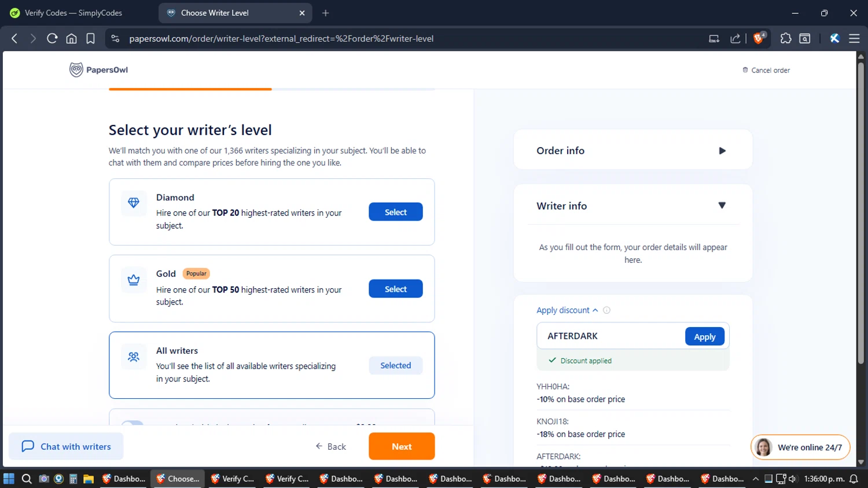
Task: Click the orange Next button
Action: click(402, 446)
